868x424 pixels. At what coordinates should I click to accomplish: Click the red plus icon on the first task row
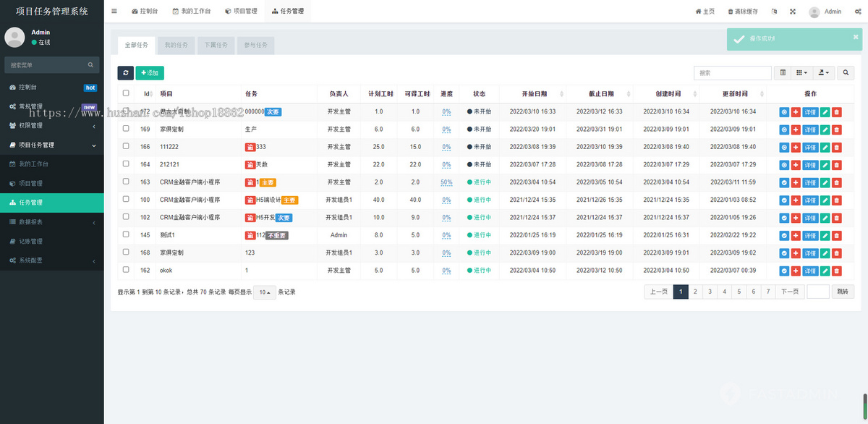pyautogui.click(x=796, y=112)
